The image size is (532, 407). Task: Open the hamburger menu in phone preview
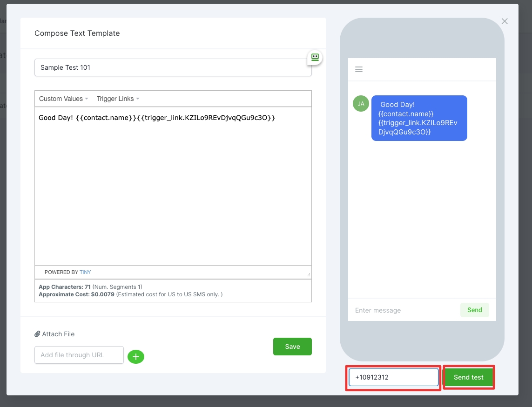click(x=359, y=69)
